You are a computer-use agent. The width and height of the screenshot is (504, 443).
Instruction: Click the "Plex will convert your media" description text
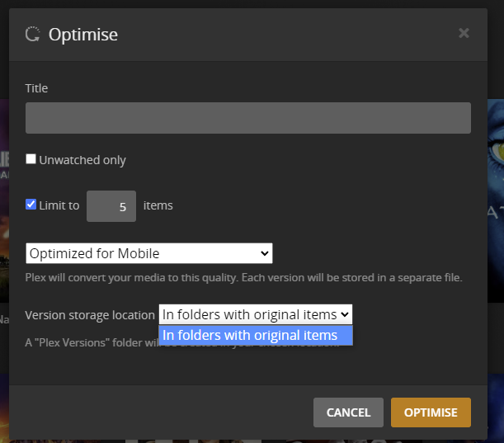(x=243, y=278)
